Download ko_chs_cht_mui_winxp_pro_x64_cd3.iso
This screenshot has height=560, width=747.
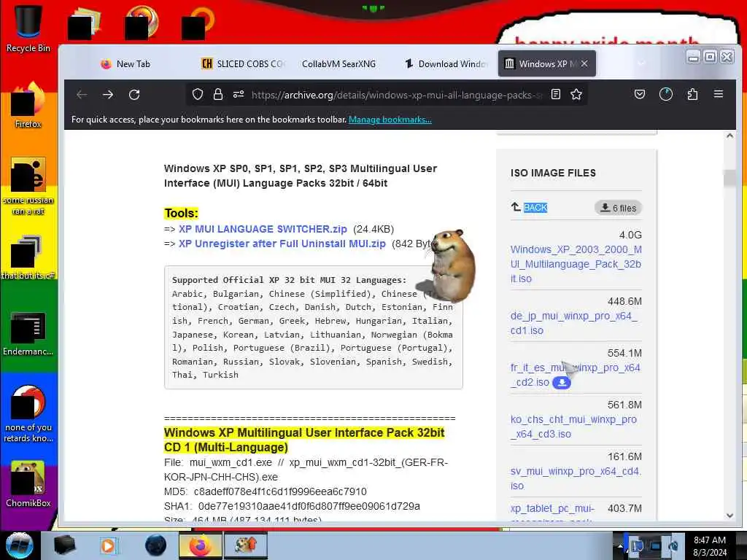[573, 427]
